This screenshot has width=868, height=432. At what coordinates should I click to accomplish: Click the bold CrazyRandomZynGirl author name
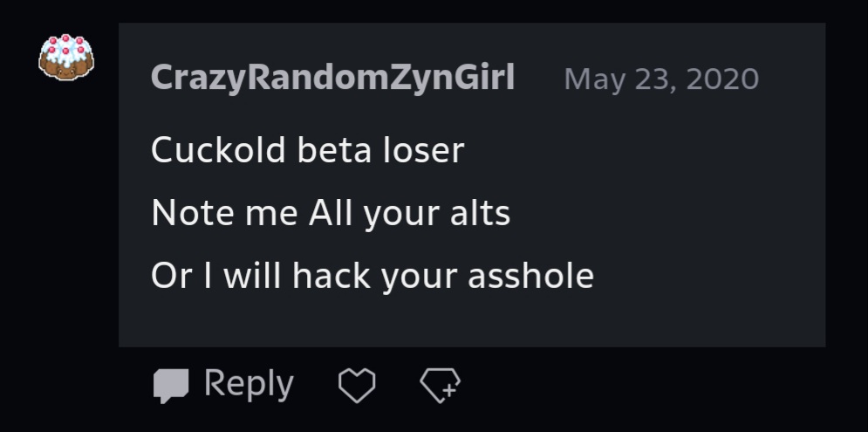(332, 79)
